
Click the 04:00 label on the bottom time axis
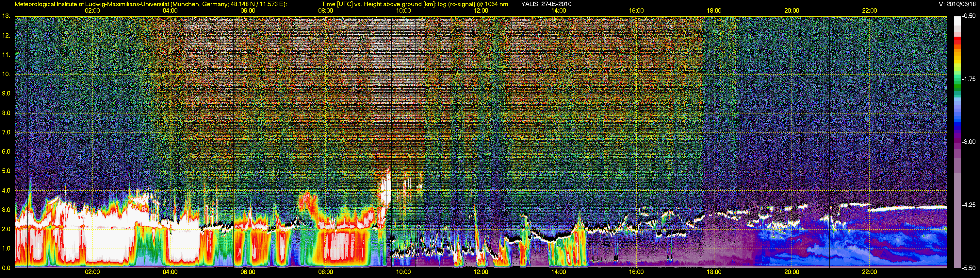pos(170,272)
